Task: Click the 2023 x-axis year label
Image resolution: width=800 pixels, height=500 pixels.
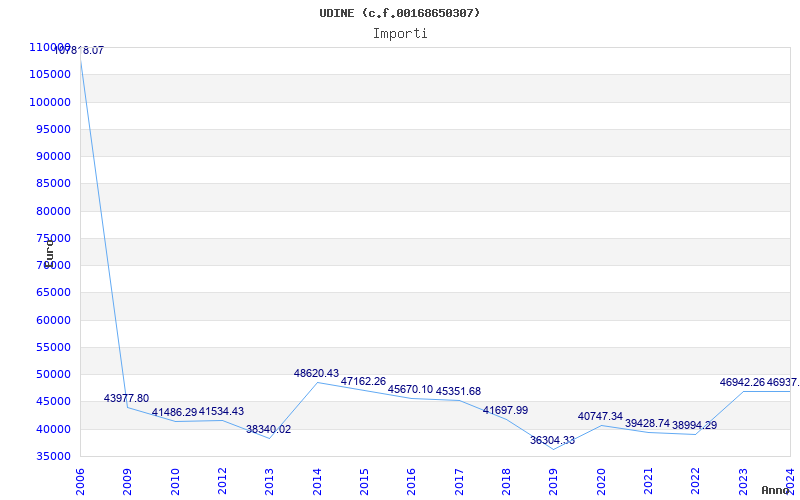Action: click(743, 482)
